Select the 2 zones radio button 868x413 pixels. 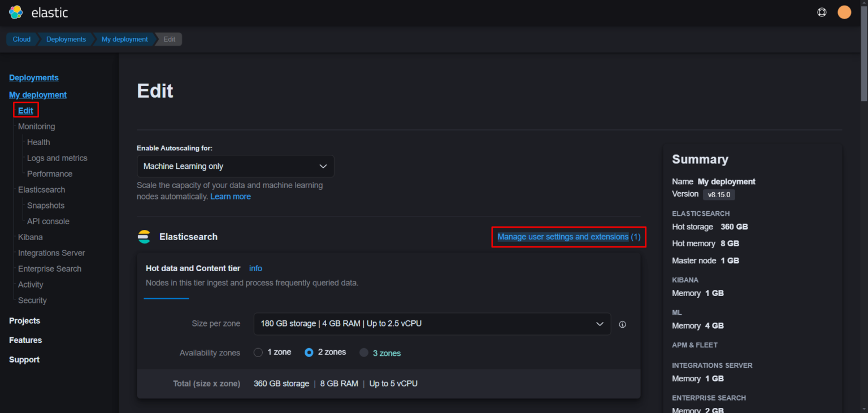point(309,352)
